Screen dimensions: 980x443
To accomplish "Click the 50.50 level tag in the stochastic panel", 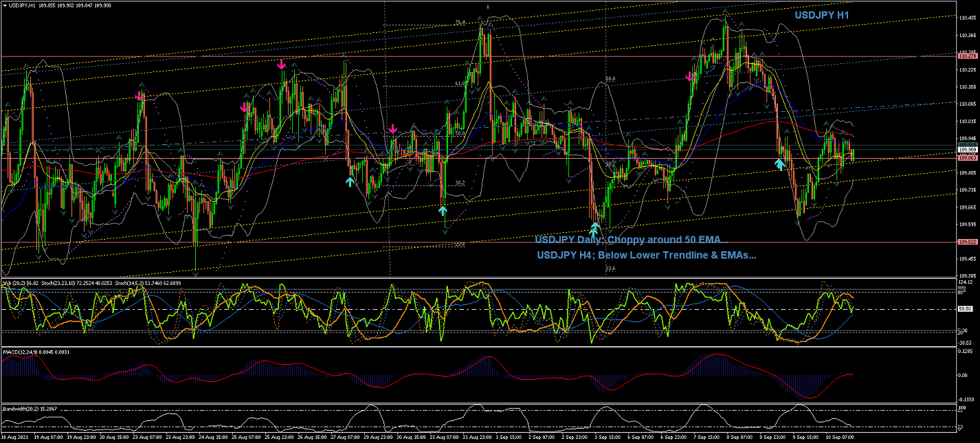I will tap(965, 309).
